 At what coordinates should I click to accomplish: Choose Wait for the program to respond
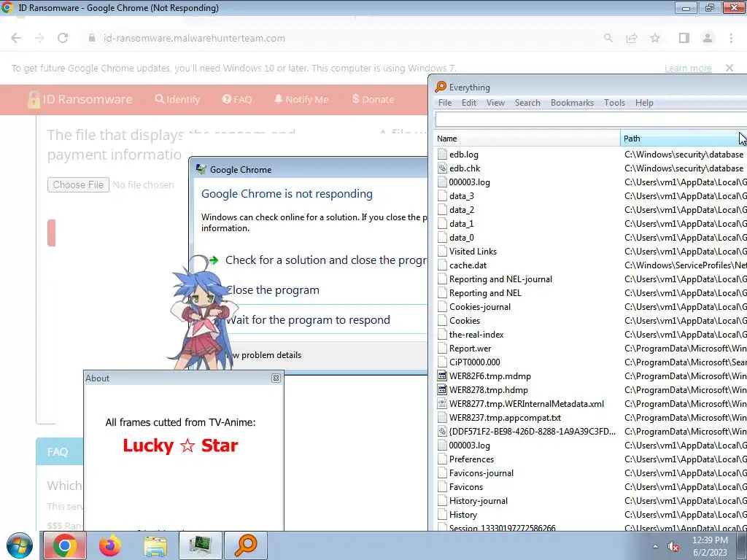[x=308, y=320]
